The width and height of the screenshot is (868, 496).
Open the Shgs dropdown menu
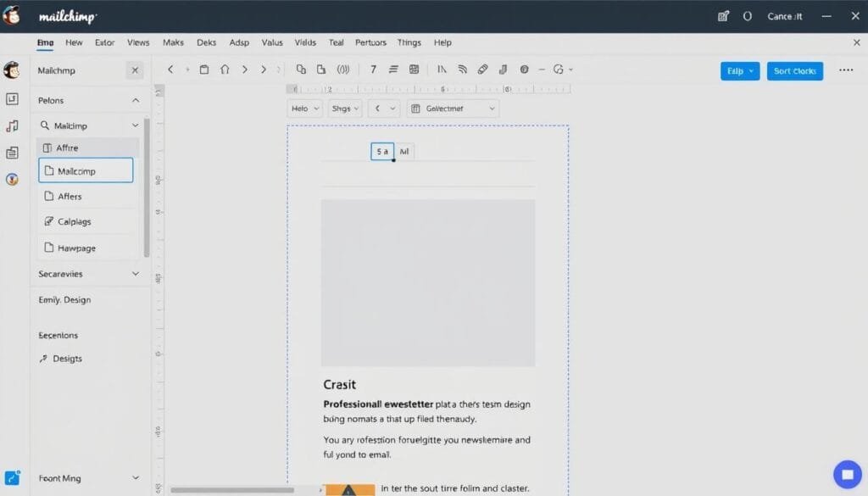pyautogui.click(x=343, y=108)
